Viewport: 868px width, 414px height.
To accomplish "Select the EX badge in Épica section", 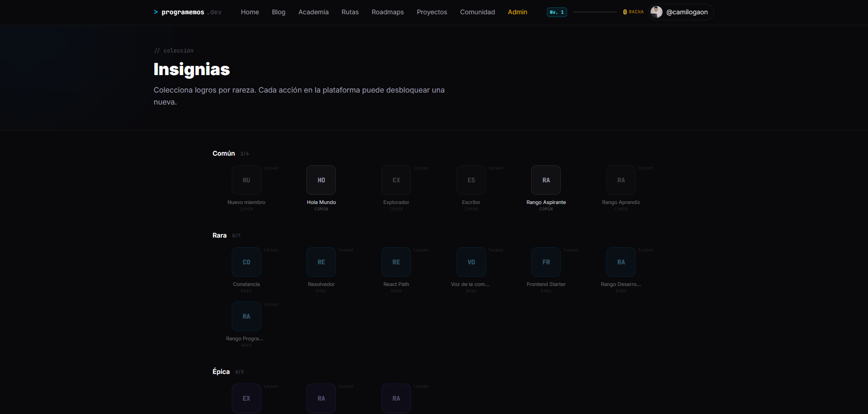I will pyautogui.click(x=246, y=398).
